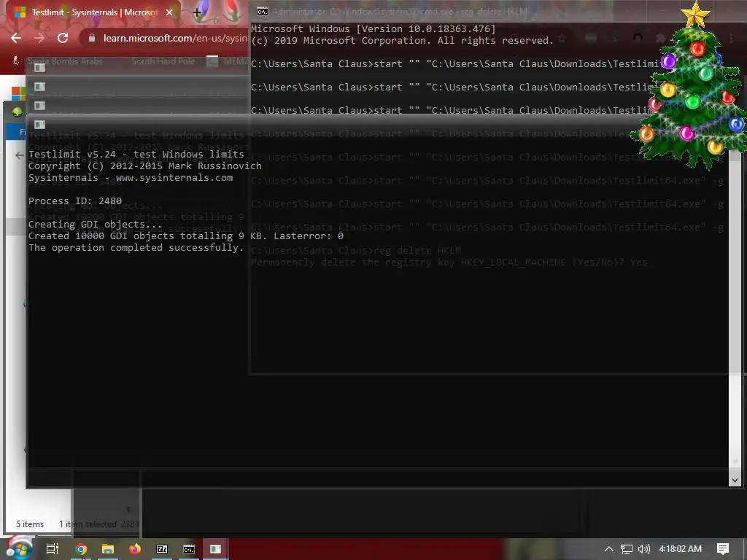Open 7-Zip from the taskbar

coord(162,549)
